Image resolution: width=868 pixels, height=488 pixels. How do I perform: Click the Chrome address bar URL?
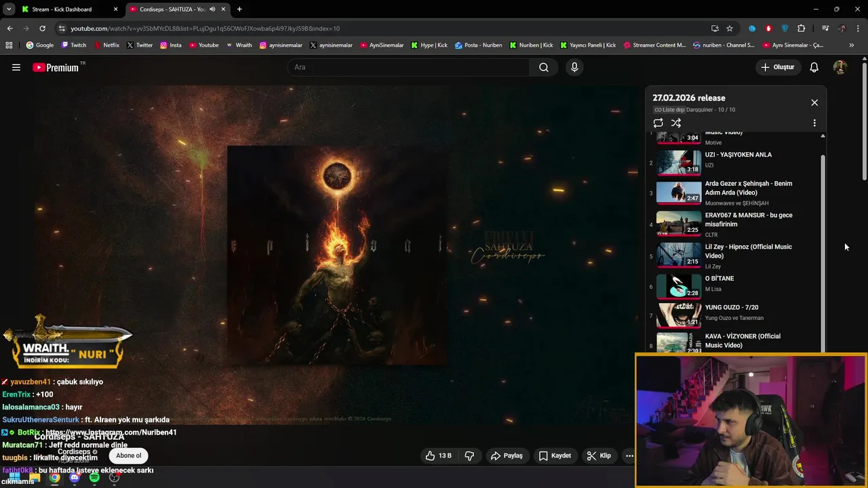(205, 28)
